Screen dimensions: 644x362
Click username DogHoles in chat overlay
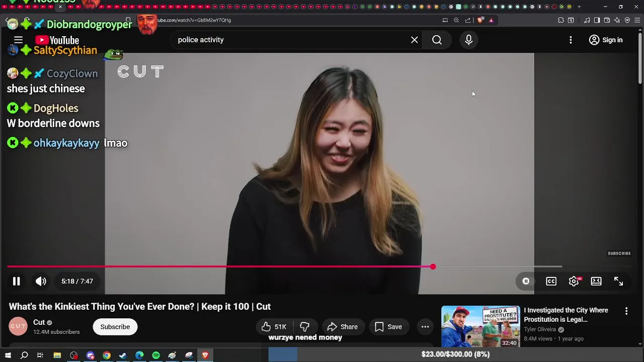pyautogui.click(x=56, y=108)
